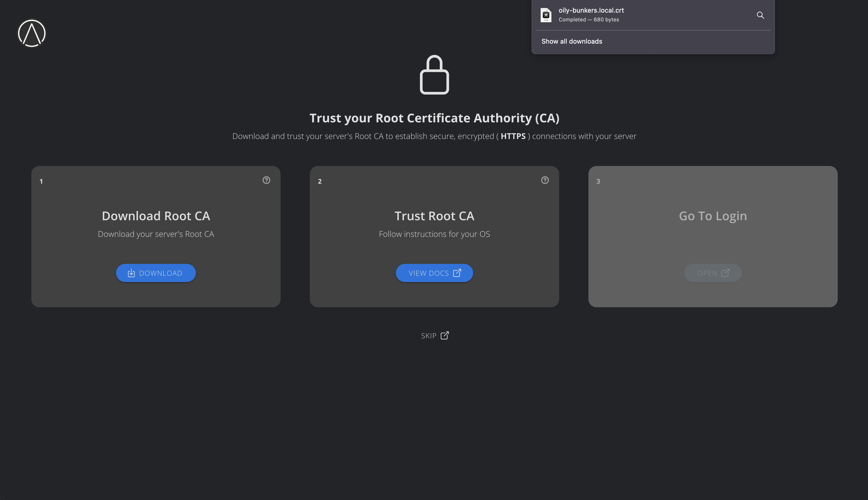Click the Go To Login card title
The width and height of the screenshot is (868, 500).
tap(713, 216)
